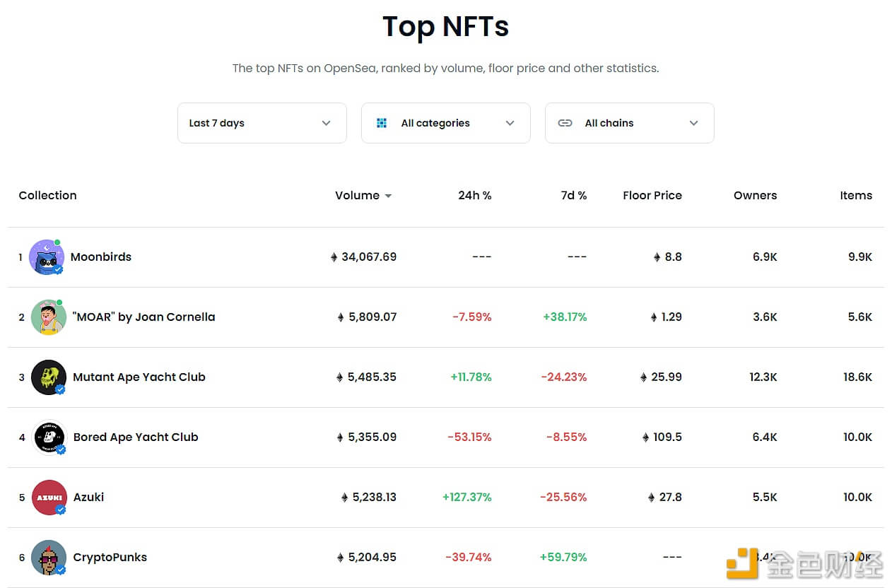892x588 pixels.
Task: Click the grid icon in All categories
Action: tap(382, 123)
